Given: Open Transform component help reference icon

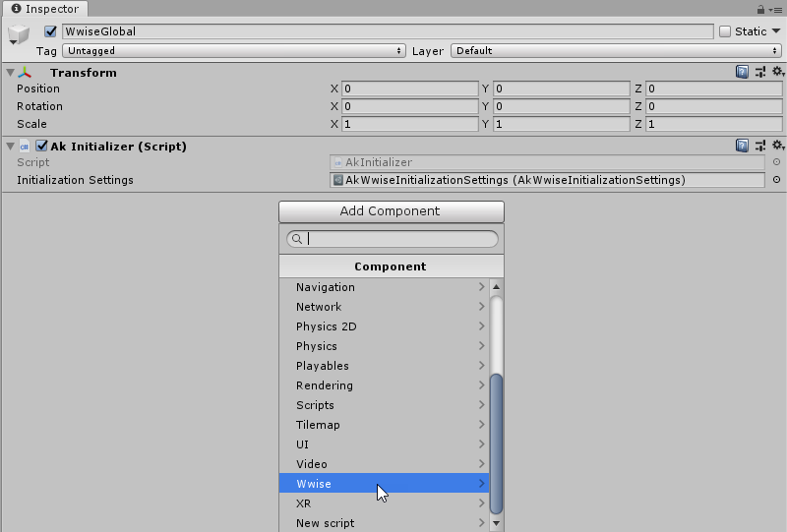Looking at the screenshot, I should tap(743, 72).
